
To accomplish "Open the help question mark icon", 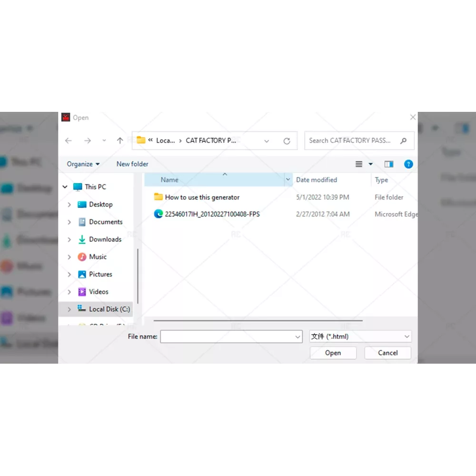I will (408, 164).
